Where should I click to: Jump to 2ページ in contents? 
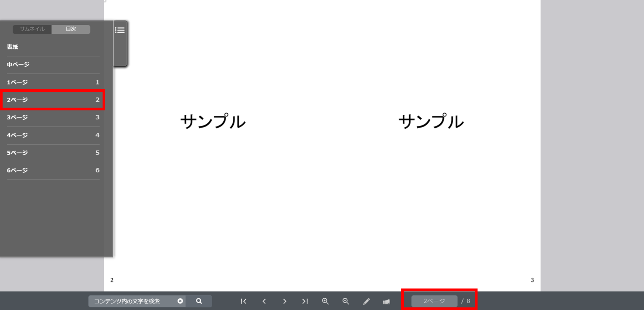[53, 100]
